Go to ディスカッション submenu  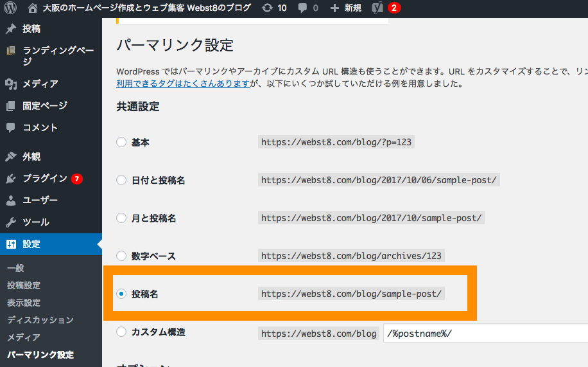tap(40, 319)
